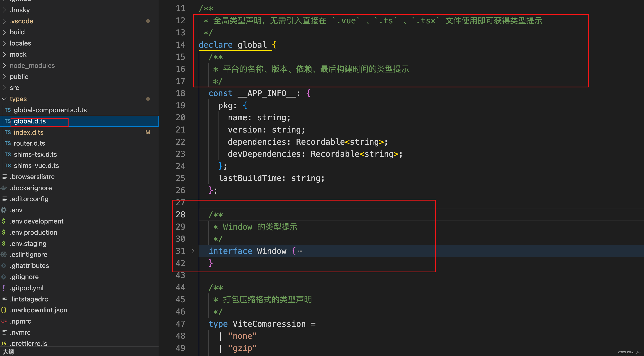Click TS icon beside router.d.ts

point(8,143)
